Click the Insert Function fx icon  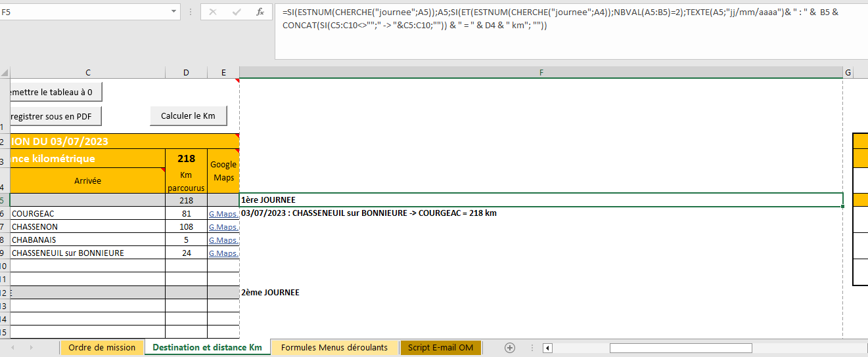tap(260, 12)
